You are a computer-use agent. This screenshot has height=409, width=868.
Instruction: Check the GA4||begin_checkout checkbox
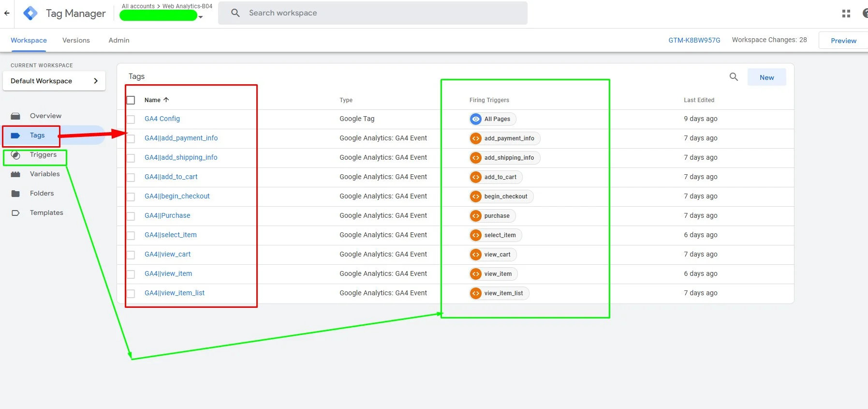131,197
